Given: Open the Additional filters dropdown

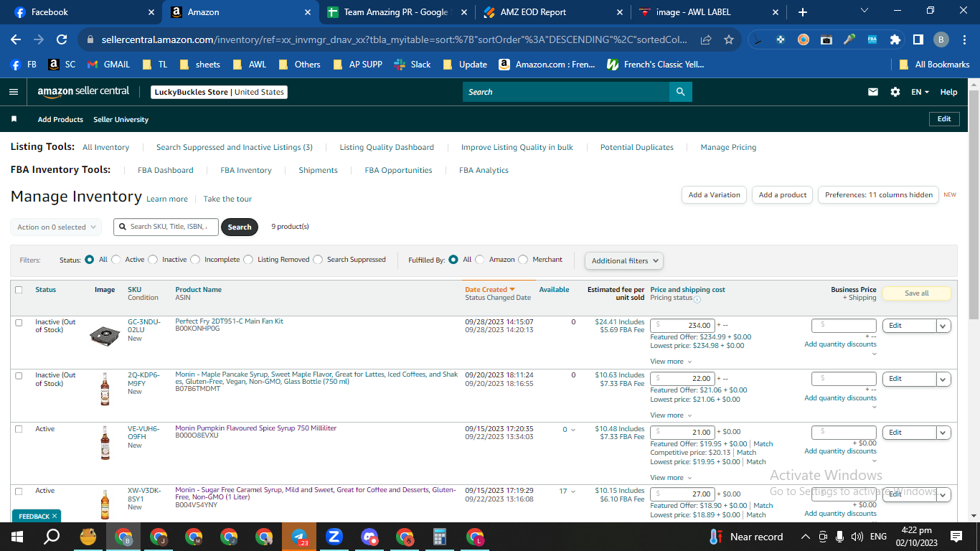Looking at the screenshot, I should (x=624, y=261).
